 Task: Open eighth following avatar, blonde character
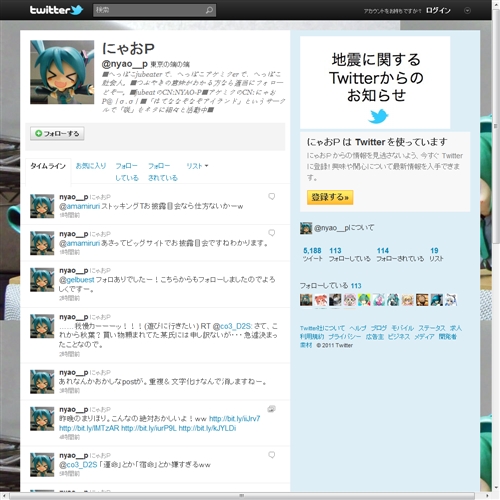pos(408,300)
